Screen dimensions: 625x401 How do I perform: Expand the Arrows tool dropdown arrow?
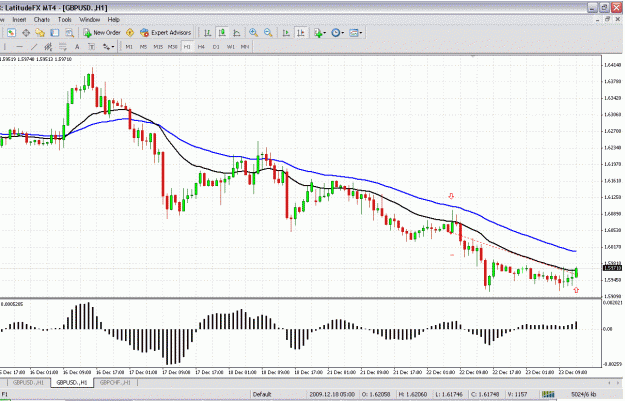coord(113,47)
